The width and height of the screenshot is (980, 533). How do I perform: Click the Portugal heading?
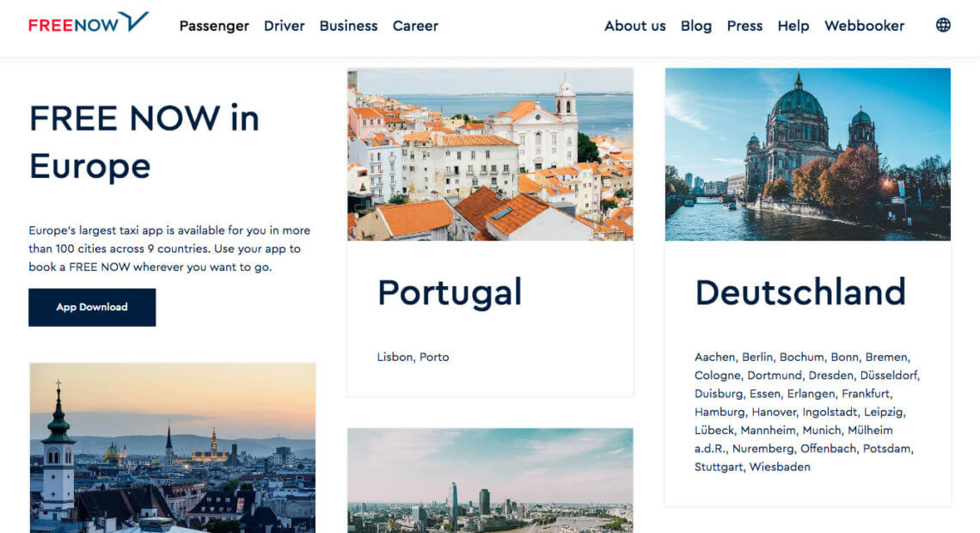[x=450, y=292]
